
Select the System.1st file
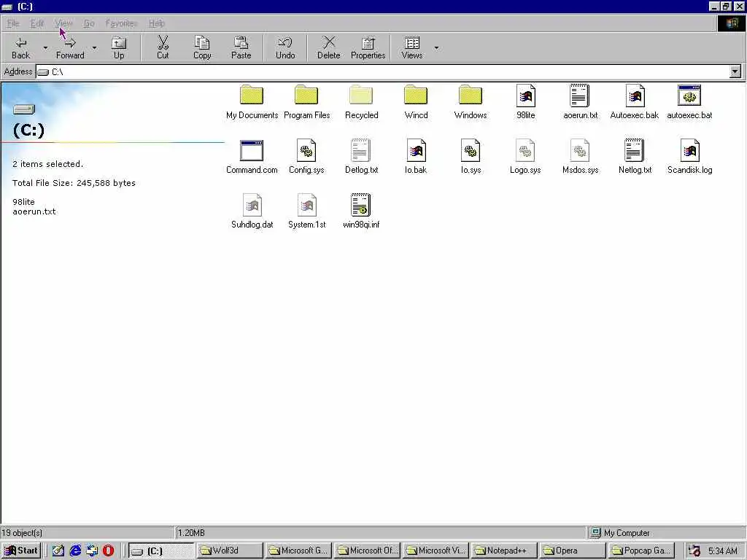[x=306, y=211]
